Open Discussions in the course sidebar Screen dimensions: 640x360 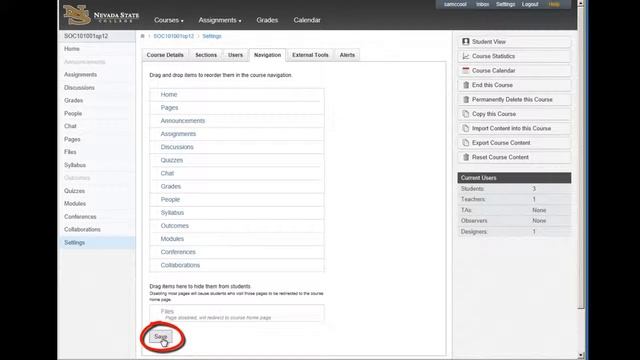click(79, 88)
